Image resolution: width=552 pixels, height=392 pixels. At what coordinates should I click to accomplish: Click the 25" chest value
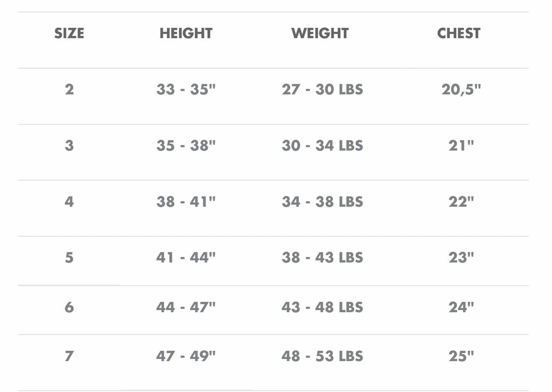(x=461, y=356)
